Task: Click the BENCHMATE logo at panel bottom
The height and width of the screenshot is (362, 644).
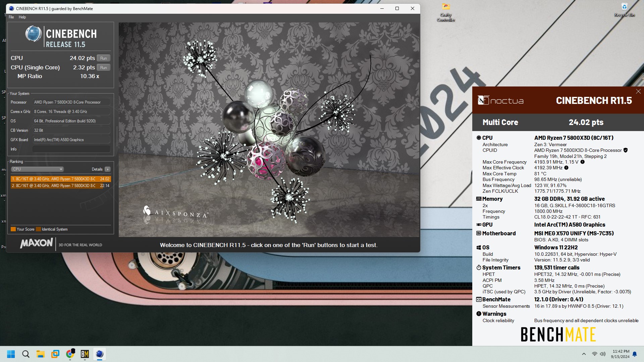Action: 558,334
